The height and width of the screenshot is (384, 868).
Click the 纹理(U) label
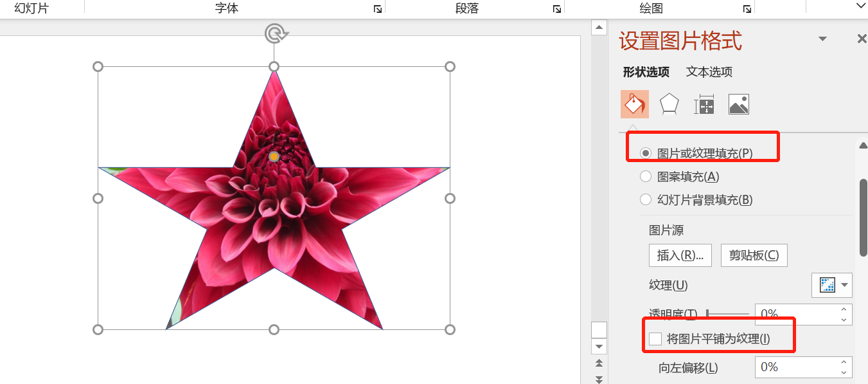[x=668, y=285]
